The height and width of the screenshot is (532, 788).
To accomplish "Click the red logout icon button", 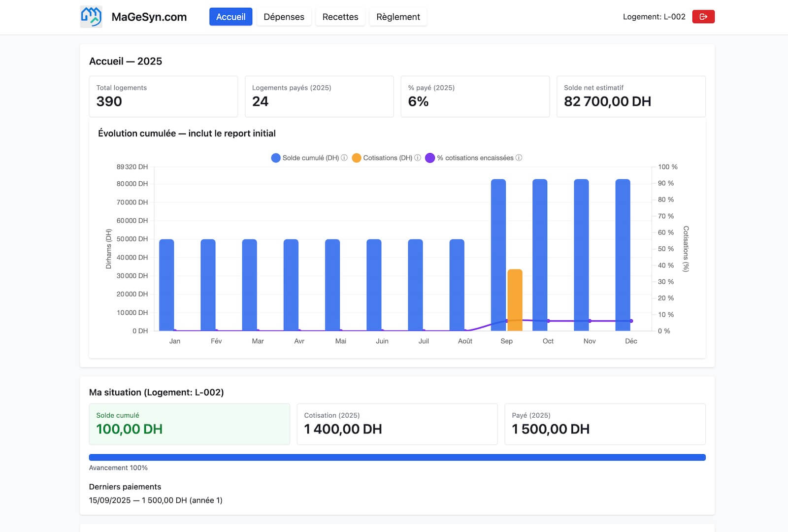I will pyautogui.click(x=703, y=17).
